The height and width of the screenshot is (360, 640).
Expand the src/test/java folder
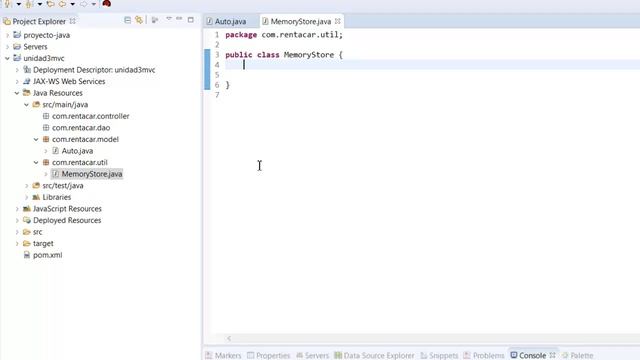[x=27, y=186]
